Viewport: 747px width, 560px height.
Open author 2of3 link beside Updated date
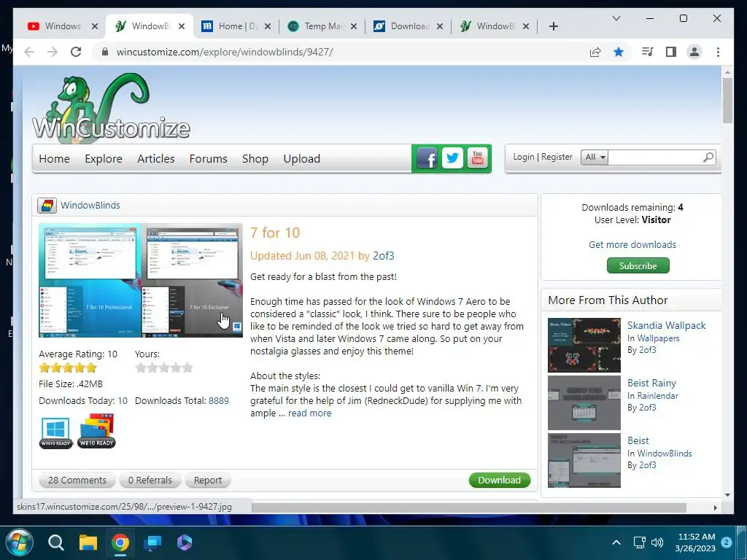point(384,256)
